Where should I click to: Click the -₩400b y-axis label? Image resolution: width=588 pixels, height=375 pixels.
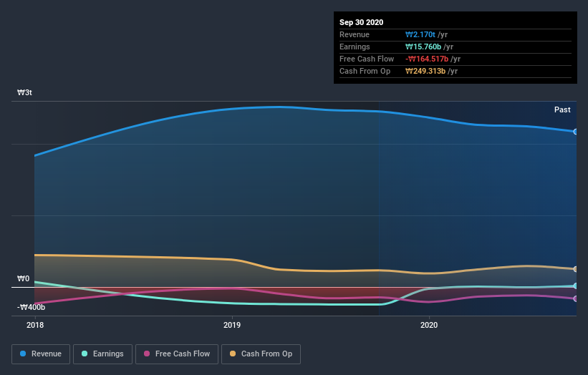click(x=31, y=308)
